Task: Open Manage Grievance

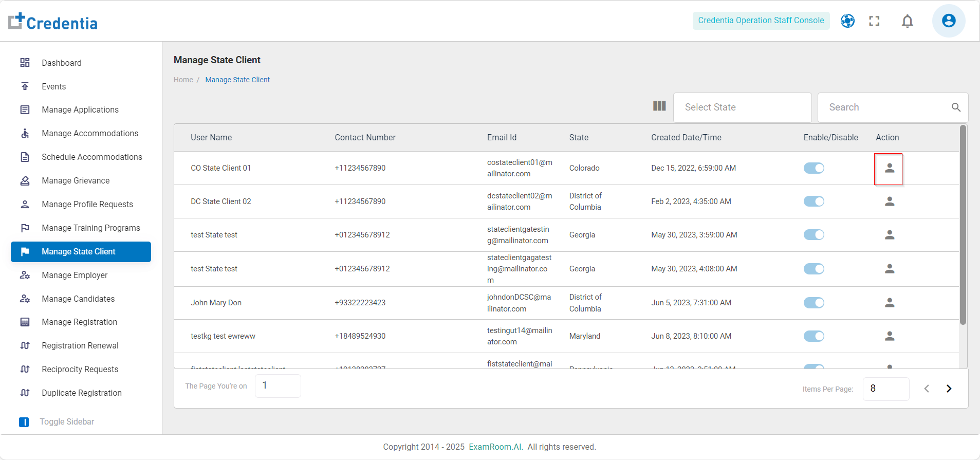Action: click(81, 180)
